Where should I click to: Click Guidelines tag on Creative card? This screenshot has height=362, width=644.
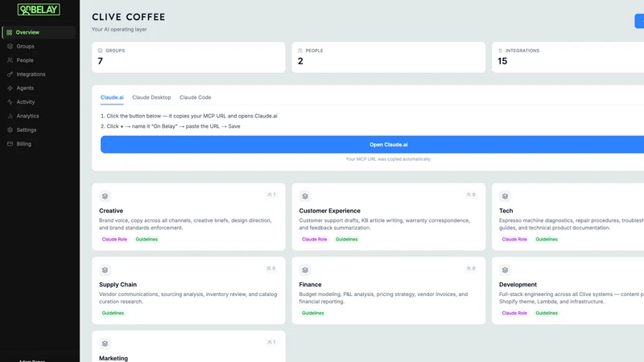click(x=147, y=239)
